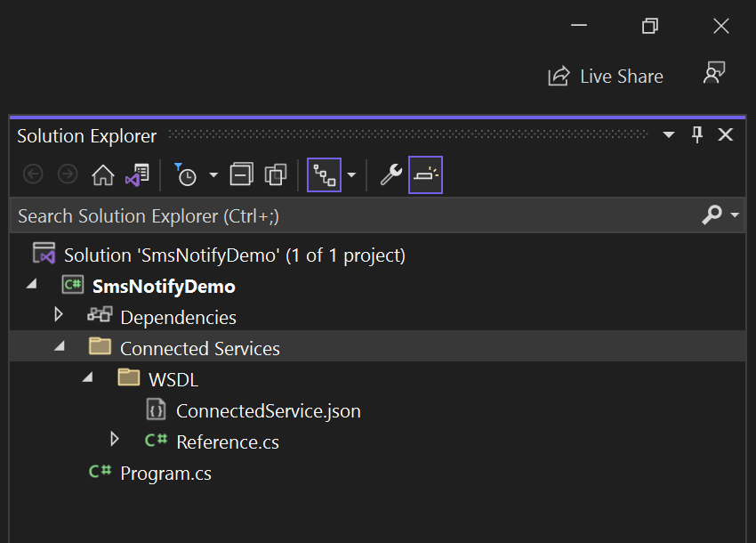756x543 pixels.
Task: Click the Live Share button
Action: [x=606, y=77]
